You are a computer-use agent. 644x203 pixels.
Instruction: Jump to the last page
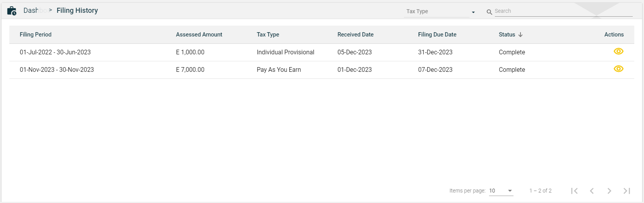coord(627,191)
